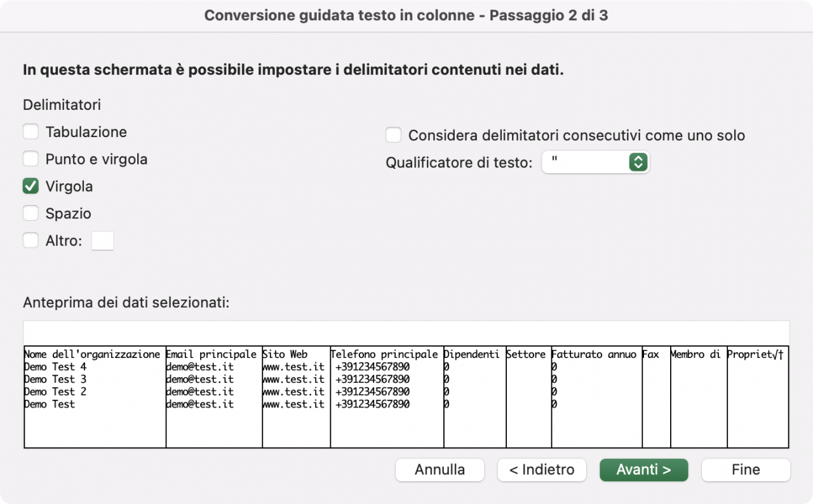The image size is (813, 504).
Task: Select the Telefono principale preview column
Action: (387, 397)
